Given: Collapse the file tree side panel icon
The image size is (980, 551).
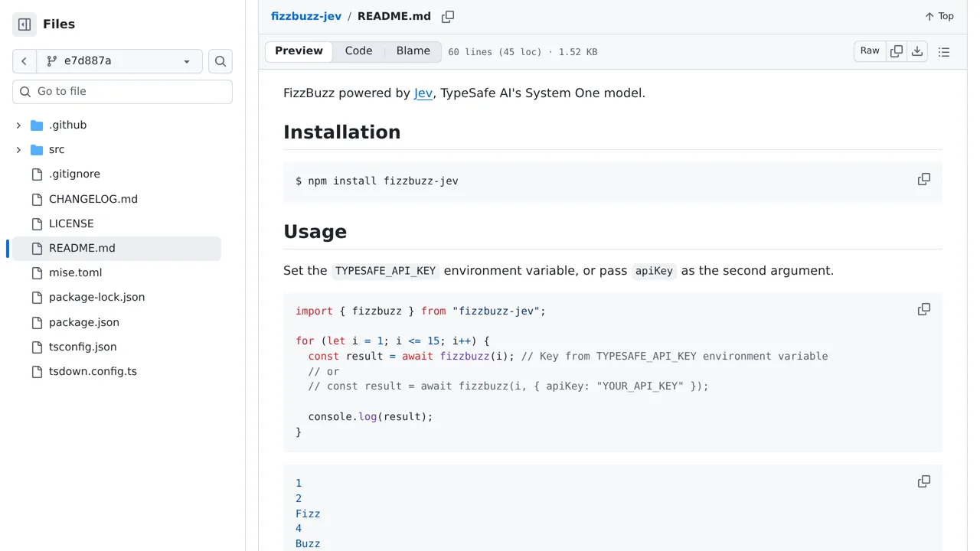Looking at the screenshot, I should [24, 24].
